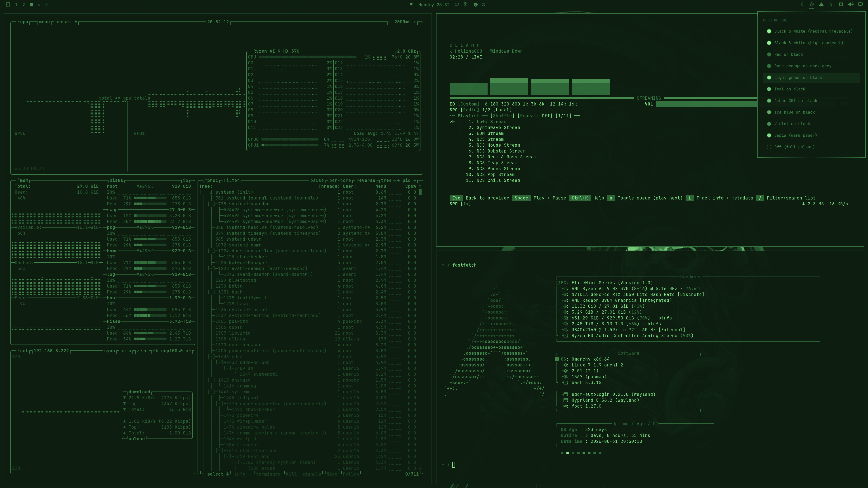Switch to workspace 1
The height and width of the screenshot is (488, 868).
pyautogui.click(x=16, y=5)
